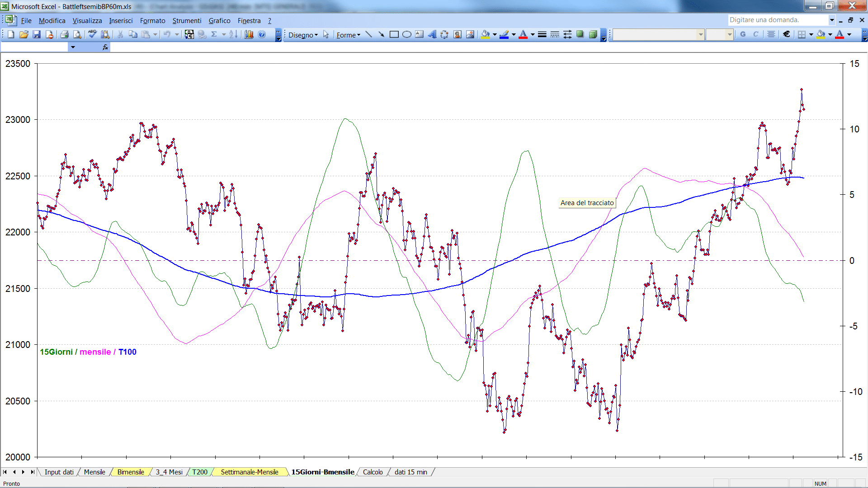This screenshot has height=488, width=868.
Task: Expand the Borders dropdown arrow
Action: coord(811,34)
